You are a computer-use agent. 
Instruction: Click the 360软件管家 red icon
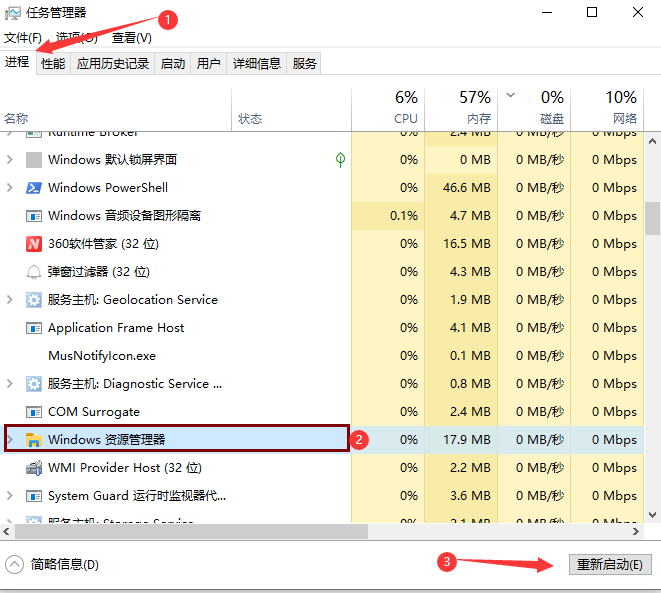(34, 244)
